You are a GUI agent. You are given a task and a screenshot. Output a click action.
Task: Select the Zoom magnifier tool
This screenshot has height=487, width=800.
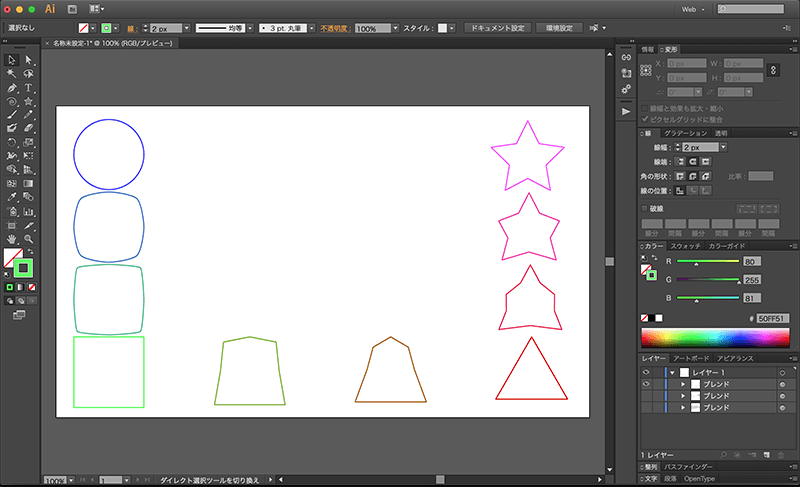29,239
